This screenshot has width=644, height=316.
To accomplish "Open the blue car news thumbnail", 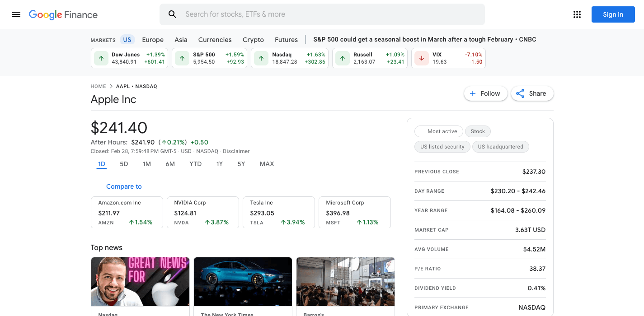I will pos(243,282).
